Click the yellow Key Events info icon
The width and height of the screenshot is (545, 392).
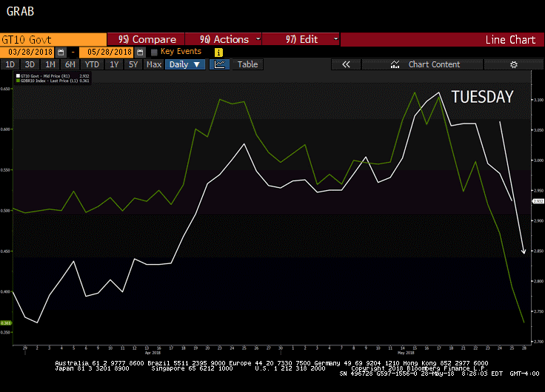pyautogui.click(x=218, y=53)
